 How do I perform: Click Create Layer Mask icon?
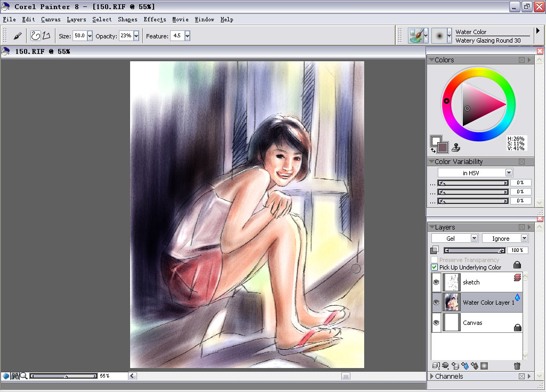tap(484, 365)
